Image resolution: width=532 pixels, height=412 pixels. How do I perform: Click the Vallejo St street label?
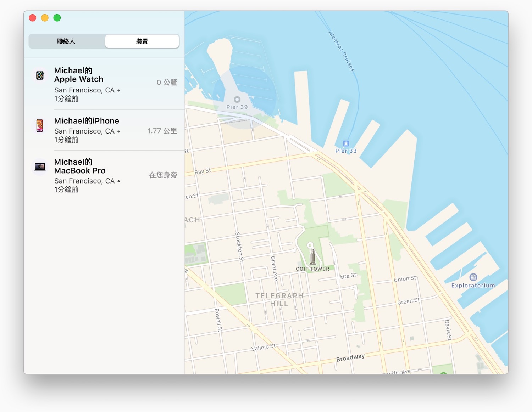point(263,347)
